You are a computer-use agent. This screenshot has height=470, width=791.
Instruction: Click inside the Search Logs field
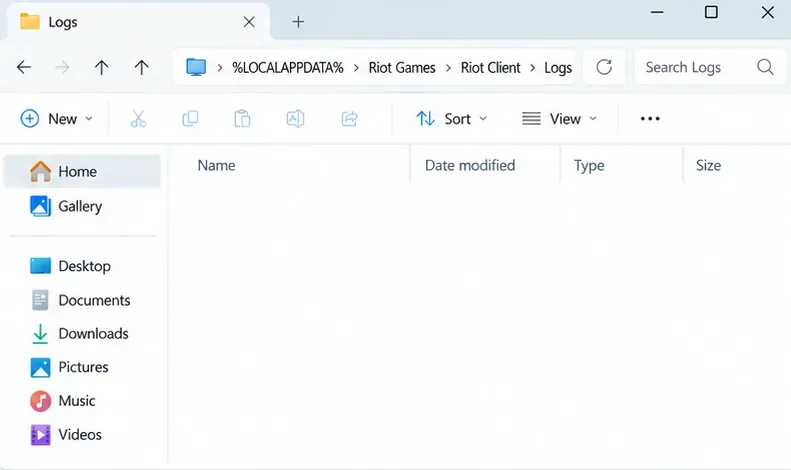click(x=710, y=67)
